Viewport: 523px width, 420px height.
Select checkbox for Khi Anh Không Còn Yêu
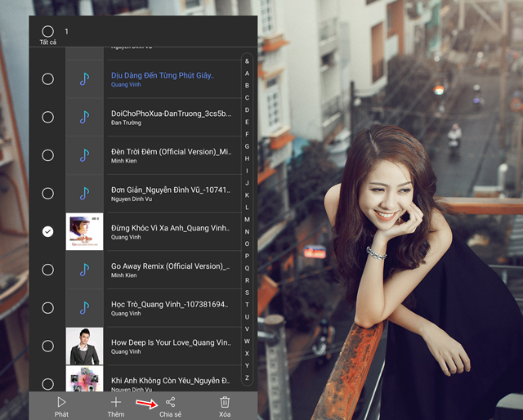click(47, 384)
